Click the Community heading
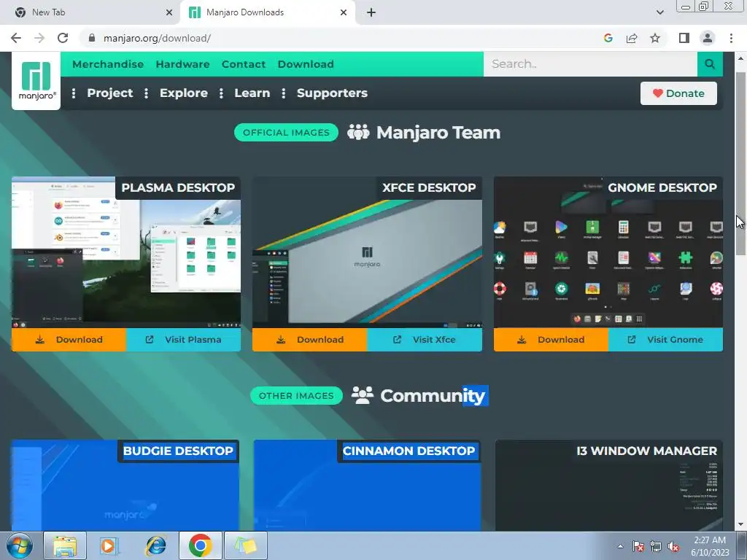This screenshot has width=747, height=560. [x=433, y=396]
